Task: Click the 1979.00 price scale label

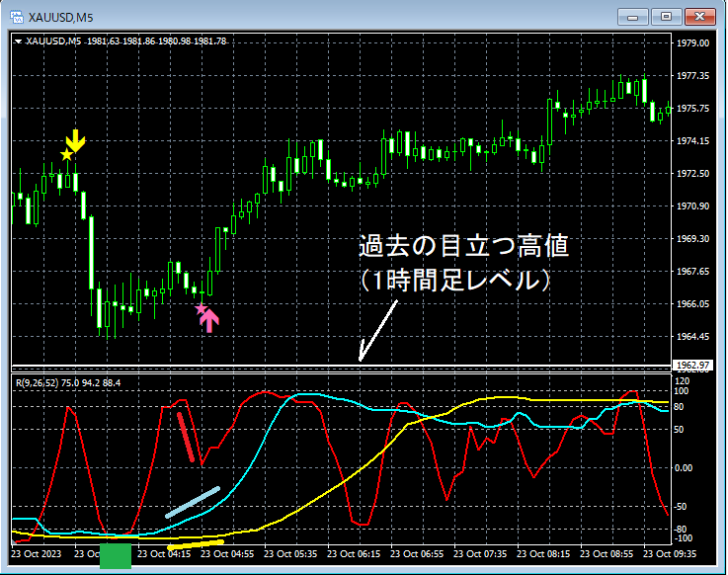Action: point(692,43)
